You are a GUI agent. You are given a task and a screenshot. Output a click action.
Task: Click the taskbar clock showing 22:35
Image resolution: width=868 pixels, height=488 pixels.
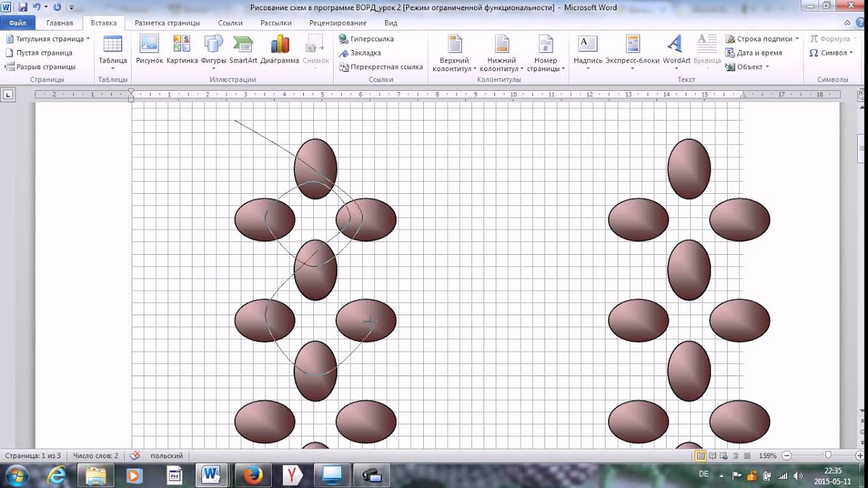(833, 476)
